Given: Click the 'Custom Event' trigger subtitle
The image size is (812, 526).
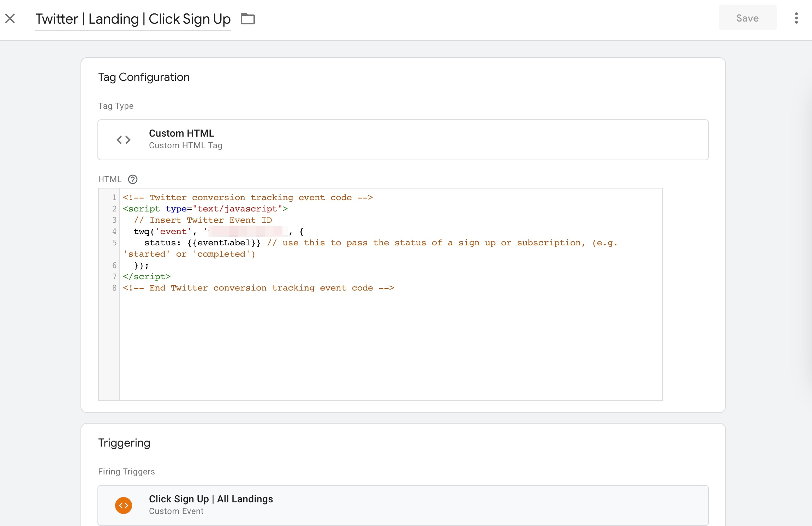Looking at the screenshot, I should (176, 511).
